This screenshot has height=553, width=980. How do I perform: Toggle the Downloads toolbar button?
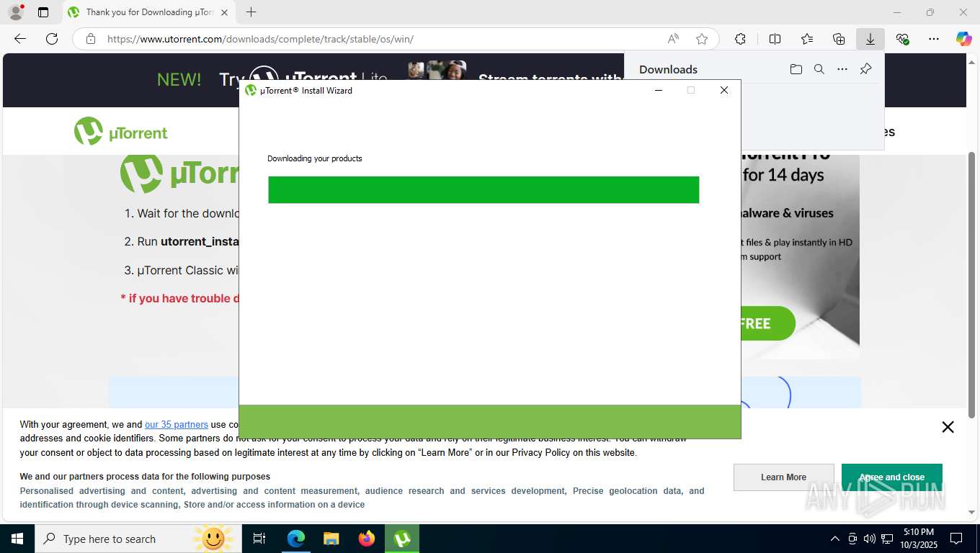click(x=870, y=39)
